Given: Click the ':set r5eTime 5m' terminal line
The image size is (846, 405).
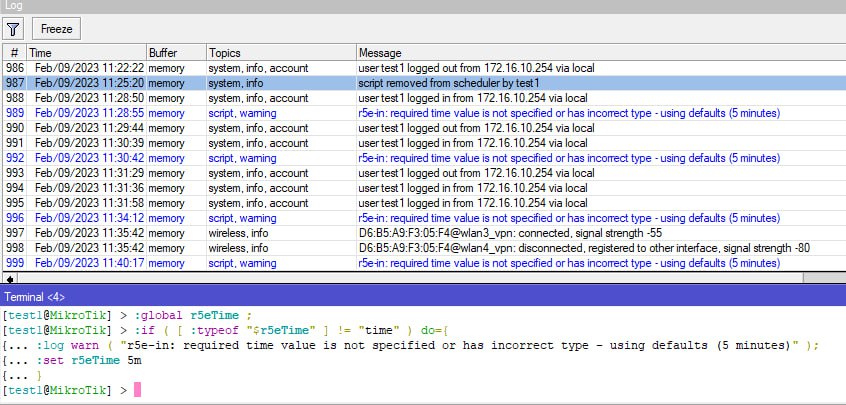Looking at the screenshot, I should 72,360.
